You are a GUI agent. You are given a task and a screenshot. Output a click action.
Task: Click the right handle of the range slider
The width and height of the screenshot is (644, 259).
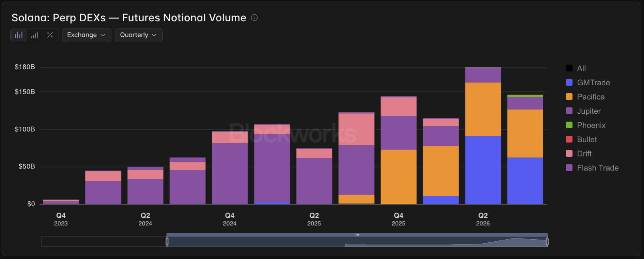547,242
